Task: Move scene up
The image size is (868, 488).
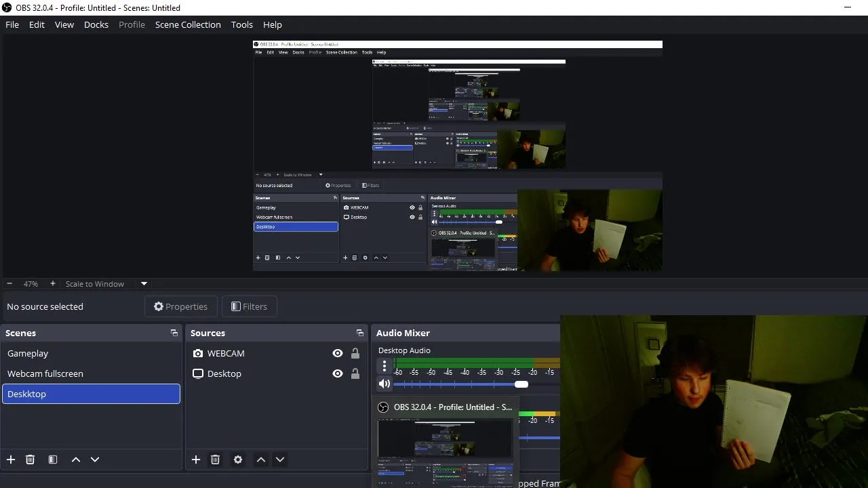Action: click(76, 460)
